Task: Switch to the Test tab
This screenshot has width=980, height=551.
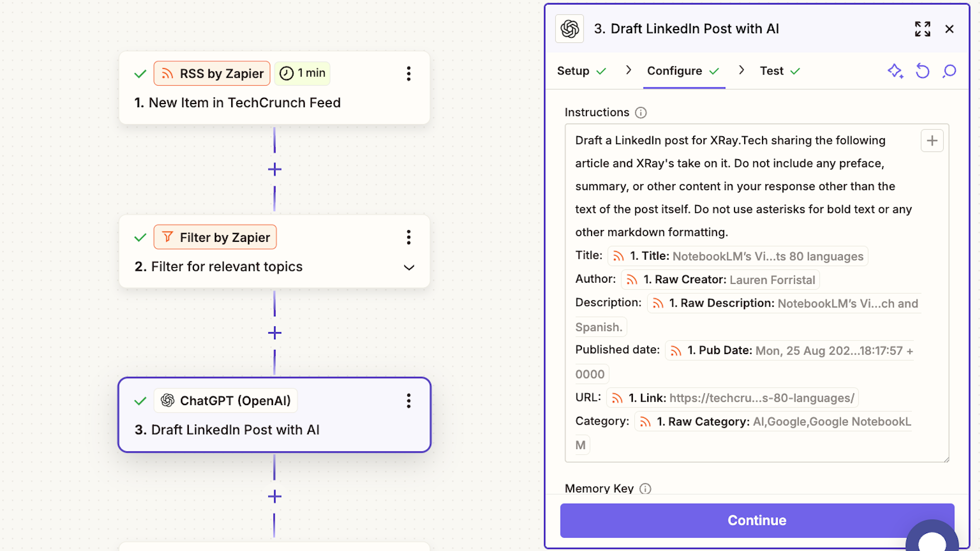Action: (x=771, y=71)
